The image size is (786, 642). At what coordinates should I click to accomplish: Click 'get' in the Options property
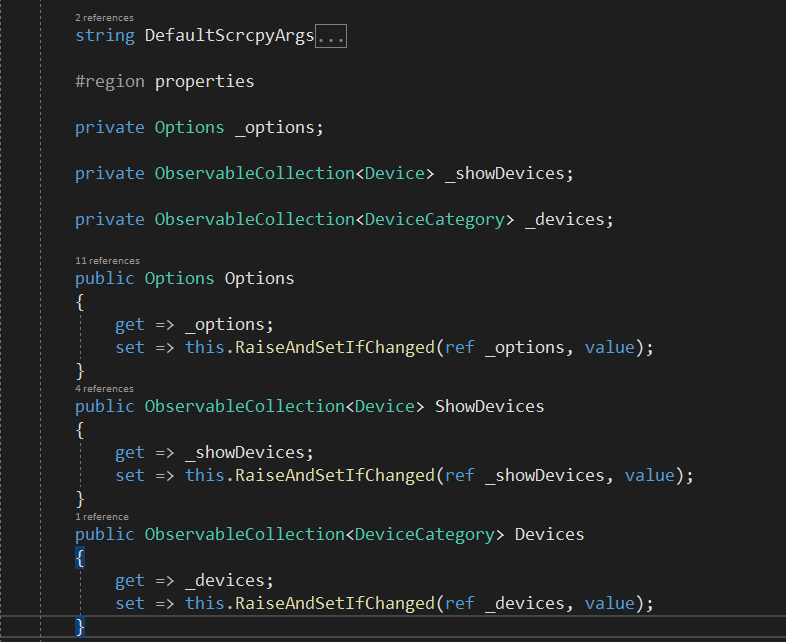pos(129,324)
